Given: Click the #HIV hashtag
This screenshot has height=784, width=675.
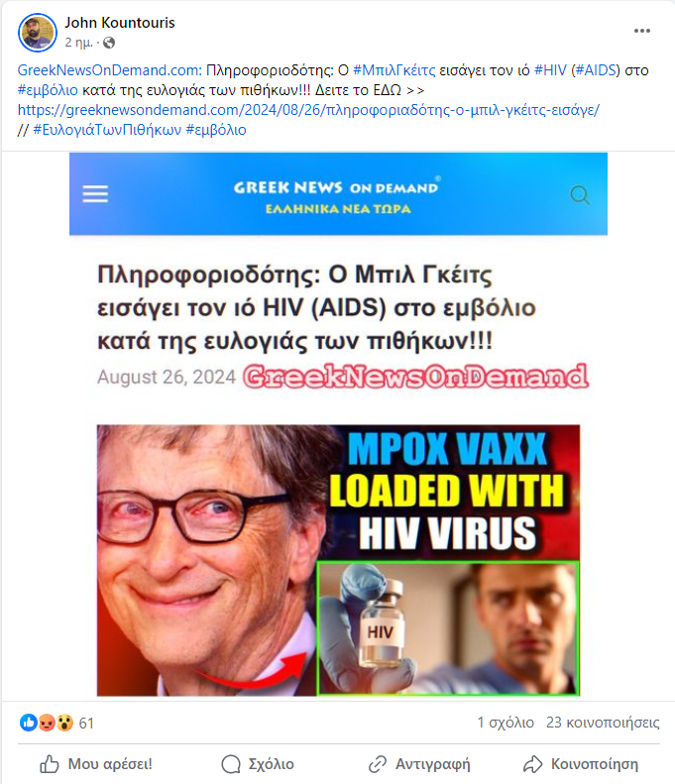Looking at the screenshot, I should [550, 70].
